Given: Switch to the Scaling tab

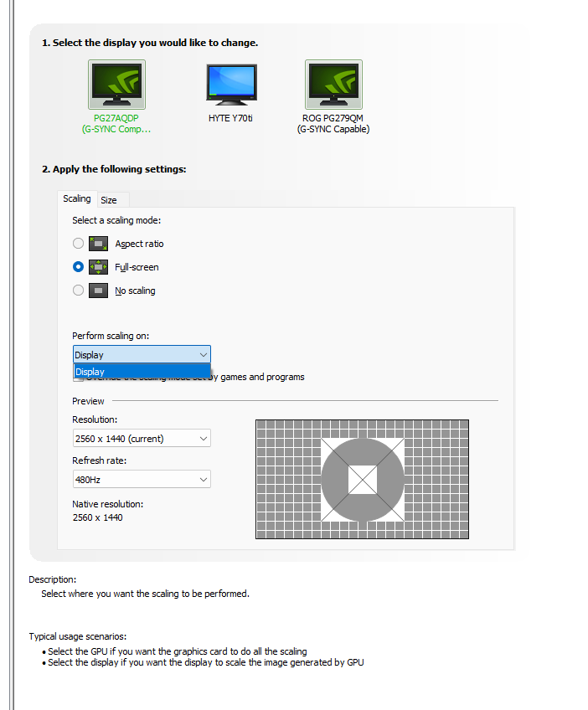Looking at the screenshot, I should pos(77,199).
